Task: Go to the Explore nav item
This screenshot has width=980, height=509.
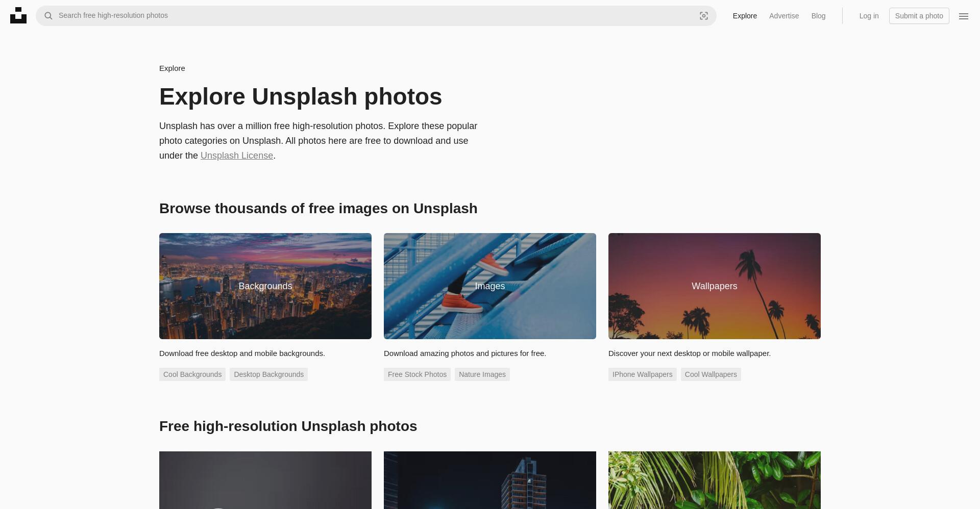Action: click(745, 16)
